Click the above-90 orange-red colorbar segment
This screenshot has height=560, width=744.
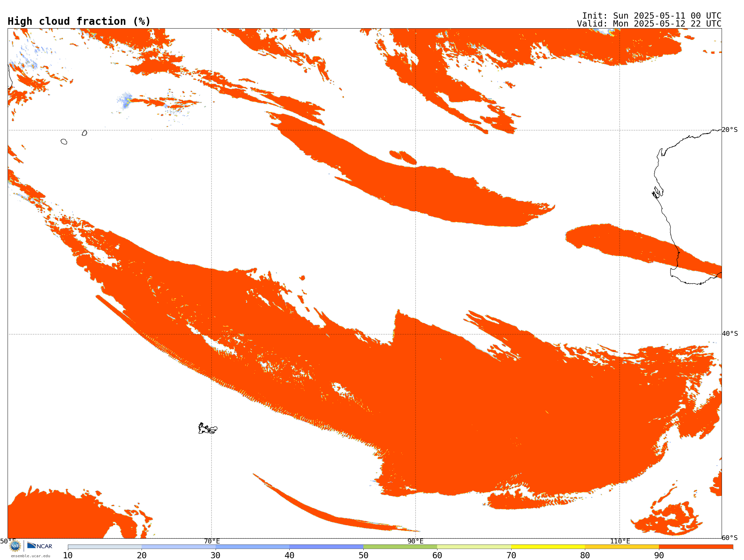[x=696, y=547]
